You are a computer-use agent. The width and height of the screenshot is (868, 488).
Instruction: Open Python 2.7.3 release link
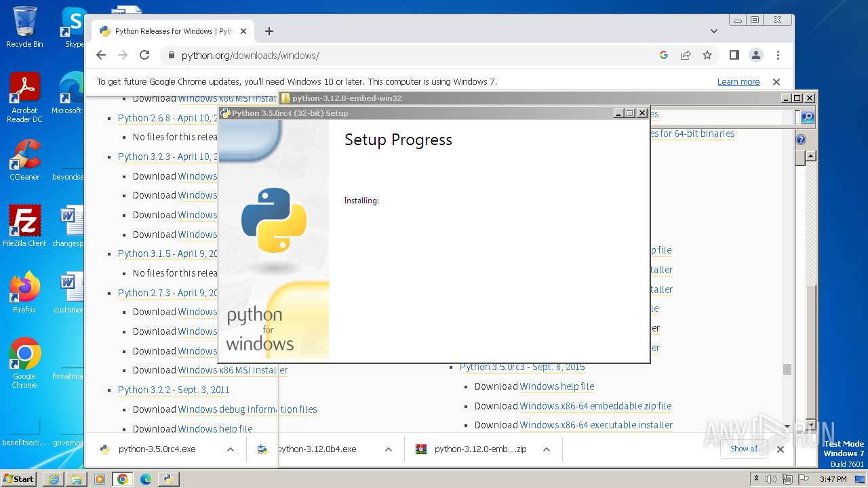167,293
